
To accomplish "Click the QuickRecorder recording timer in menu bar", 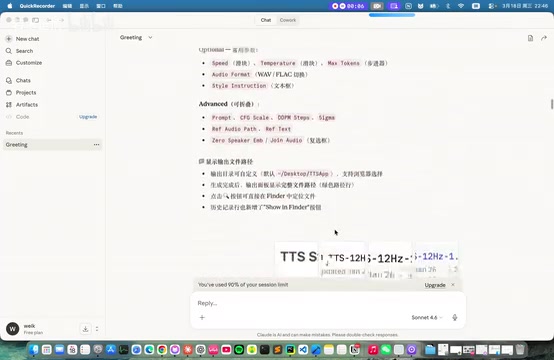I will 349,6.
